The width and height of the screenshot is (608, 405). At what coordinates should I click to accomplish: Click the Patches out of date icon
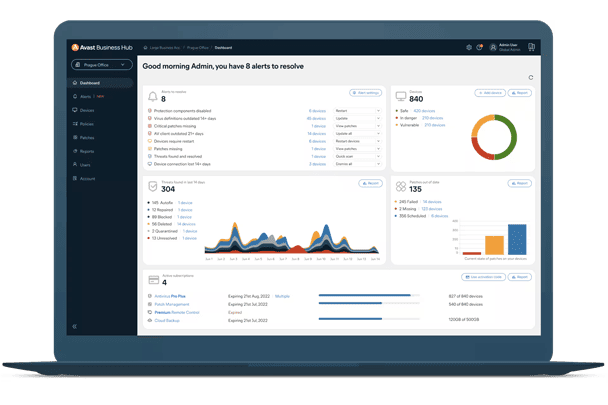click(x=401, y=187)
